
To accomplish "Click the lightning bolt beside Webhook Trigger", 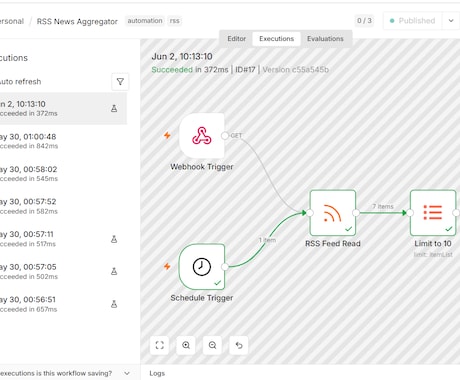I will tap(167, 135).
